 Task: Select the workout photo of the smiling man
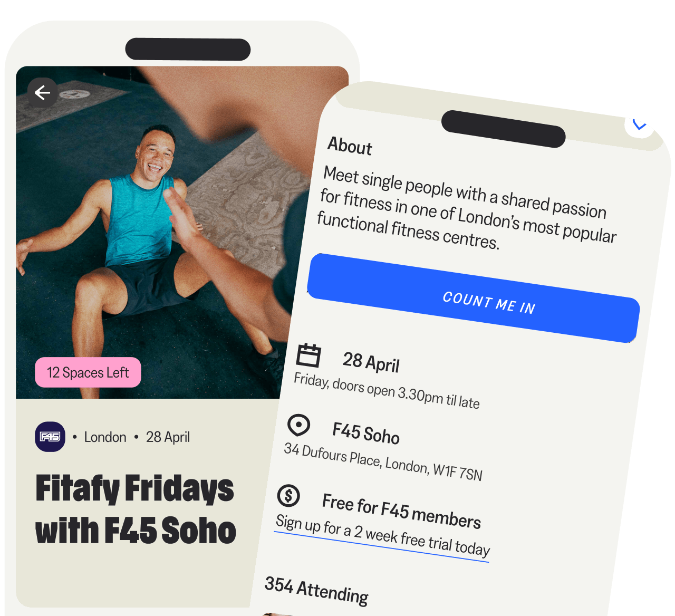point(158,232)
